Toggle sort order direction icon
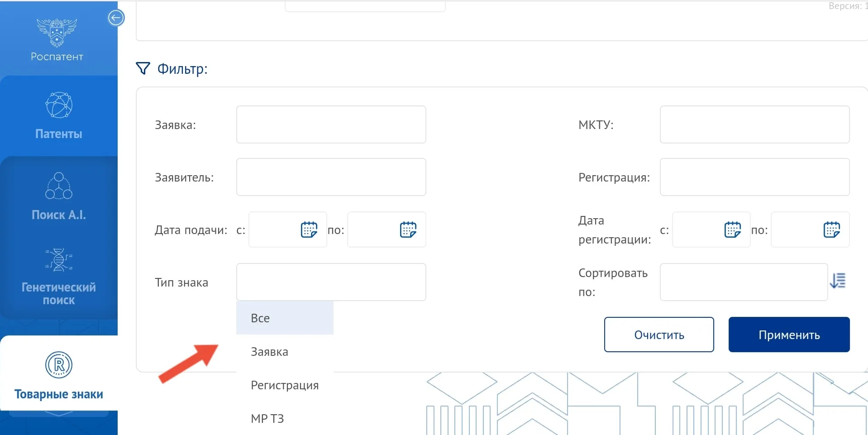Image resolution: width=868 pixels, height=435 pixels. click(x=838, y=281)
